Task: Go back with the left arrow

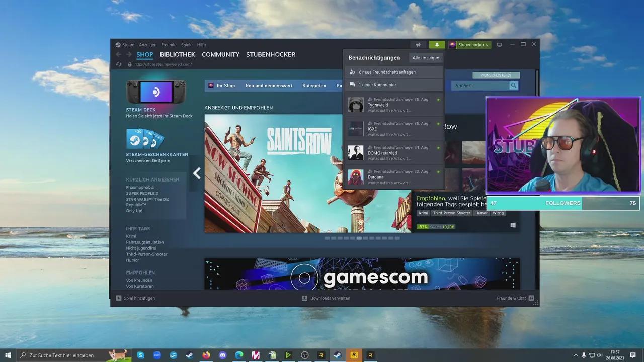Action: click(x=119, y=54)
